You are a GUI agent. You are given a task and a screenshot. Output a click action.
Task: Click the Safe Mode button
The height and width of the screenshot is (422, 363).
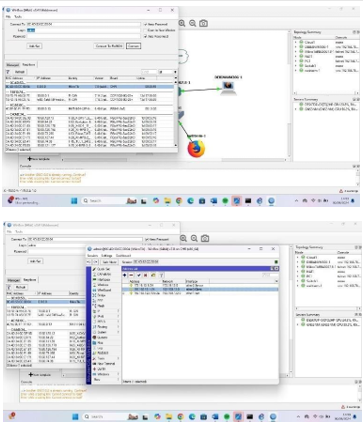(110, 262)
